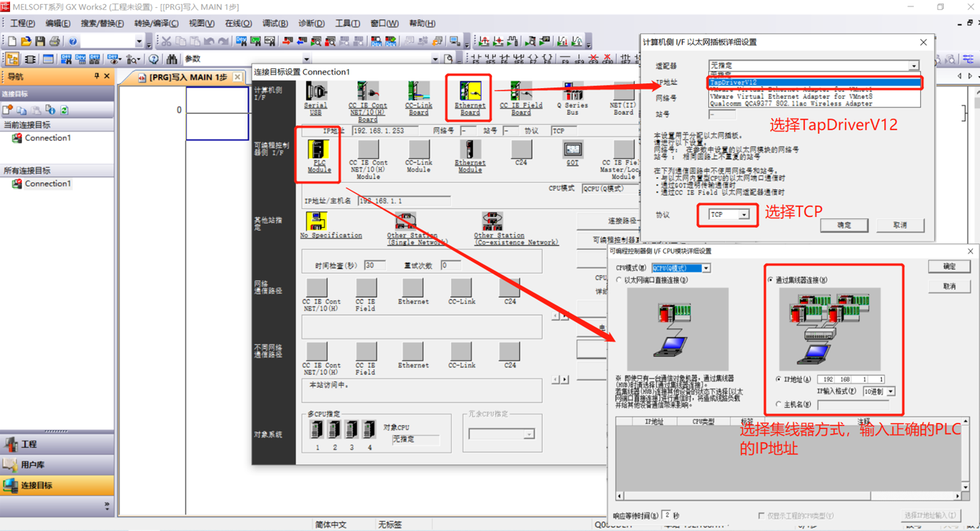Open the CPU模式 QCPU dropdown
980x531 pixels.
(705, 268)
